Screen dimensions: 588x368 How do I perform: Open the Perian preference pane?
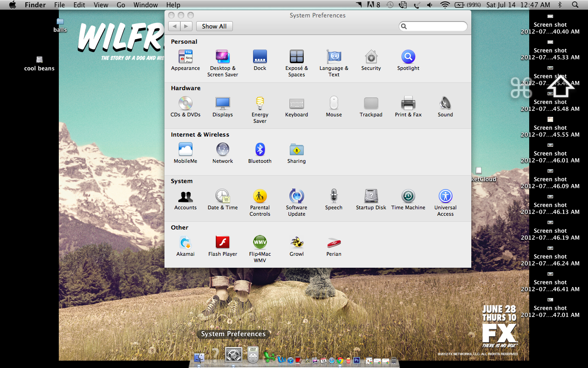click(334, 246)
